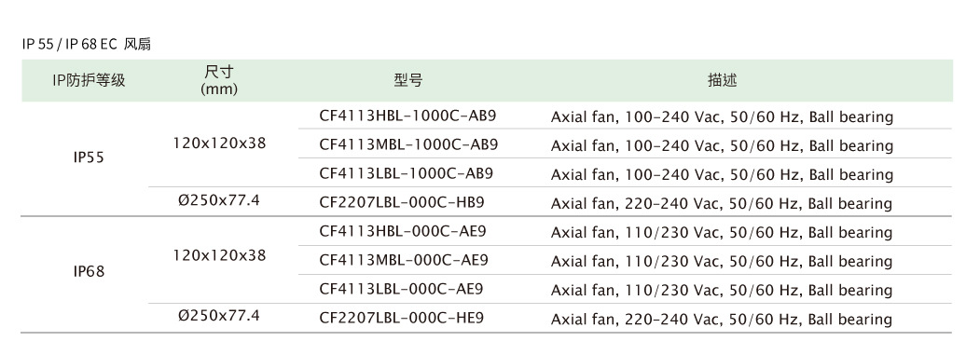Select the 120x120x38 size under IP55

pyautogui.click(x=219, y=143)
